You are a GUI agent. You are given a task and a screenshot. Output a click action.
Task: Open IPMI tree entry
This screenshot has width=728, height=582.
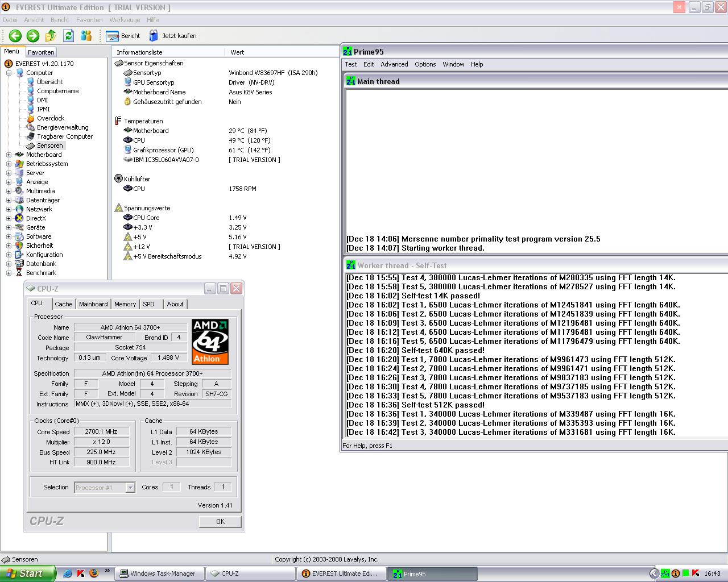pos(43,109)
